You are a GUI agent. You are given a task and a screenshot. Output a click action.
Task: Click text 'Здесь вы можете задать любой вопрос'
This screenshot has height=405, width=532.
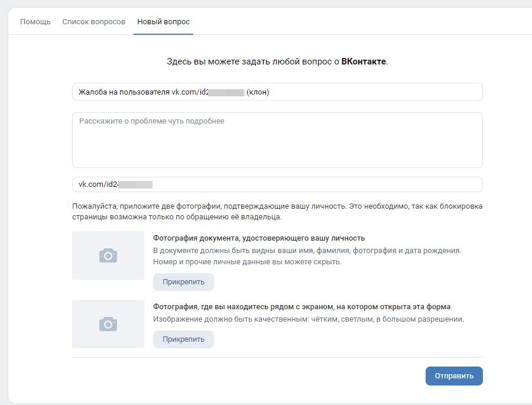click(249, 61)
